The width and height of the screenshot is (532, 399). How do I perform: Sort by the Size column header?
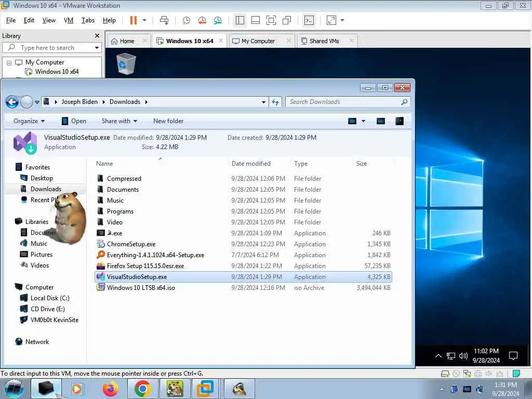tap(362, 164)
